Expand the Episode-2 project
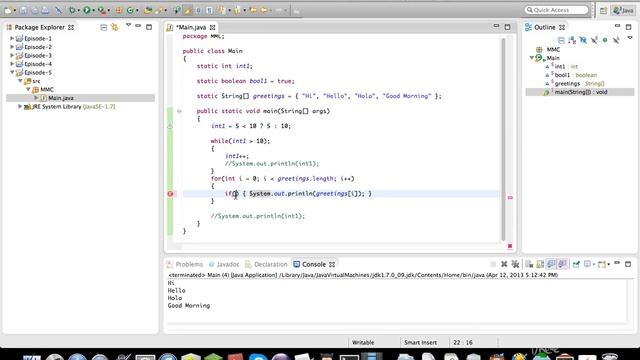Viewport: 640px width, 360px height. click(12, 47)
